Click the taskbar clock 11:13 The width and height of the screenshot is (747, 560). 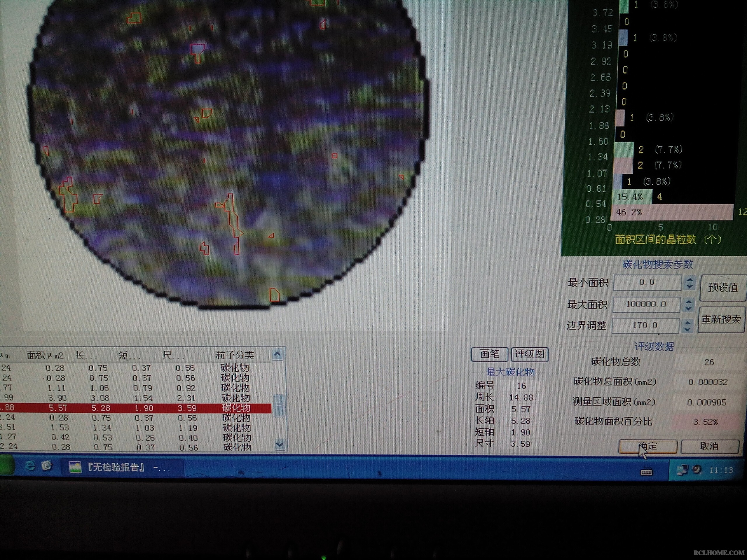(x=721, y=470)
